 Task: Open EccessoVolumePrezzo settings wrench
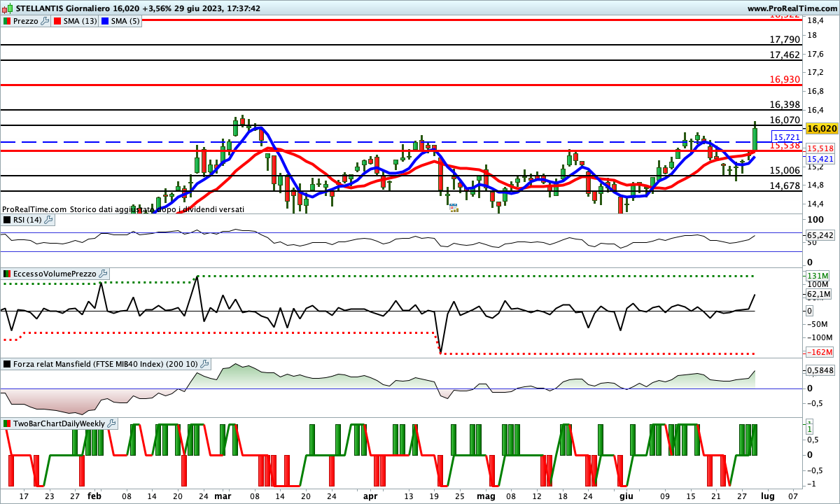tap(103, 274)
